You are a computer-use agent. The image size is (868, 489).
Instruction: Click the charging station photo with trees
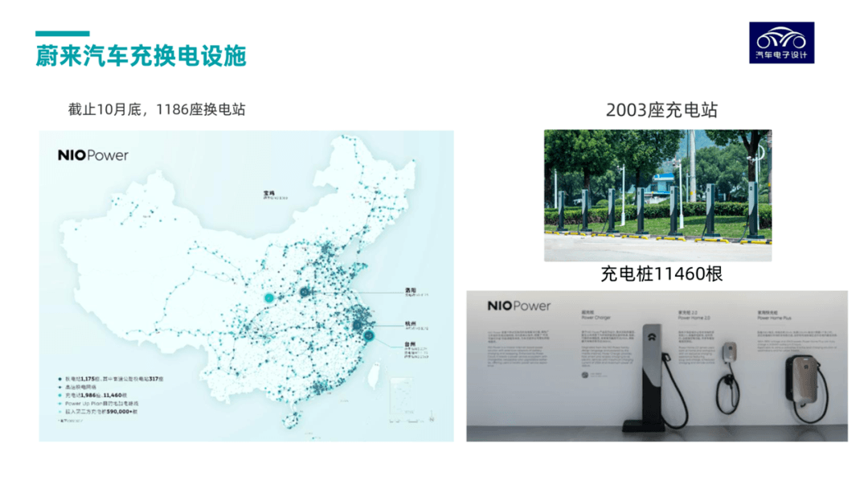[x=657, y=195]
